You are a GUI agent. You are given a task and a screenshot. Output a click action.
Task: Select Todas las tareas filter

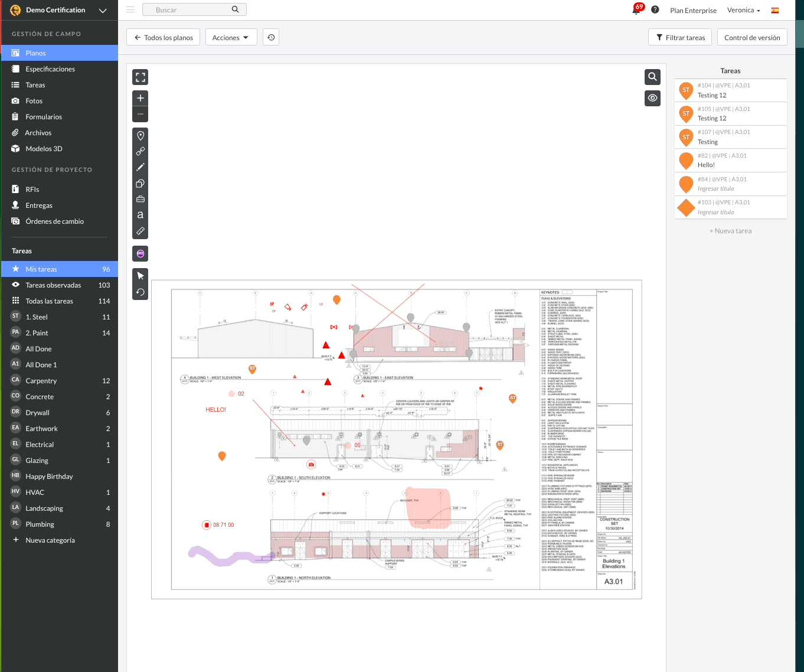click(x=59, y=301)
